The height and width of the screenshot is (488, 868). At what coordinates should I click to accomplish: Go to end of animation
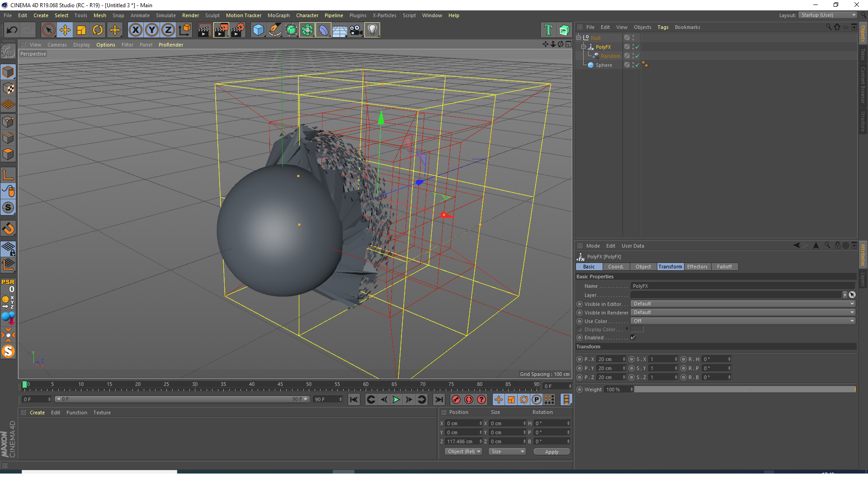pyautogui.click(x=439, y=399)
